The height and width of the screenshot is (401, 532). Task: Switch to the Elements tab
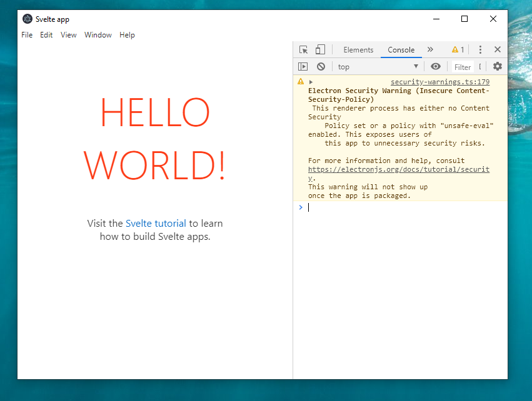pos(358,49)
